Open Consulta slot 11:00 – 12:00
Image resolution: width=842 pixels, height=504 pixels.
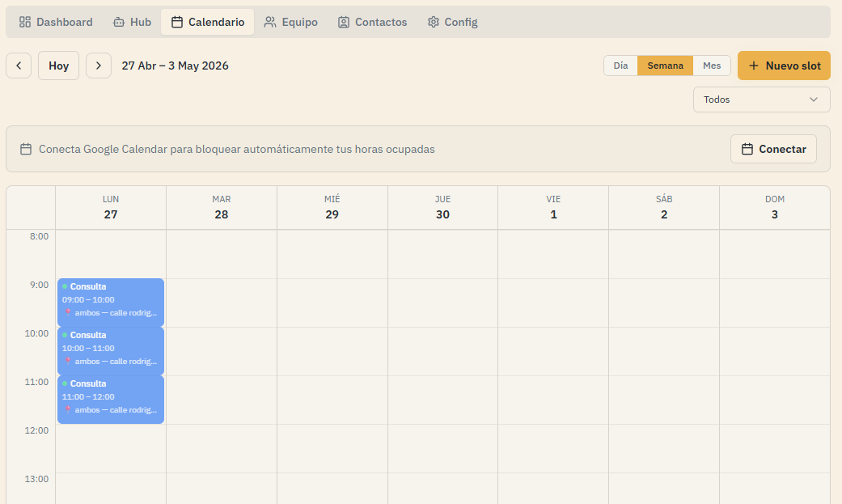pos(111,400)
